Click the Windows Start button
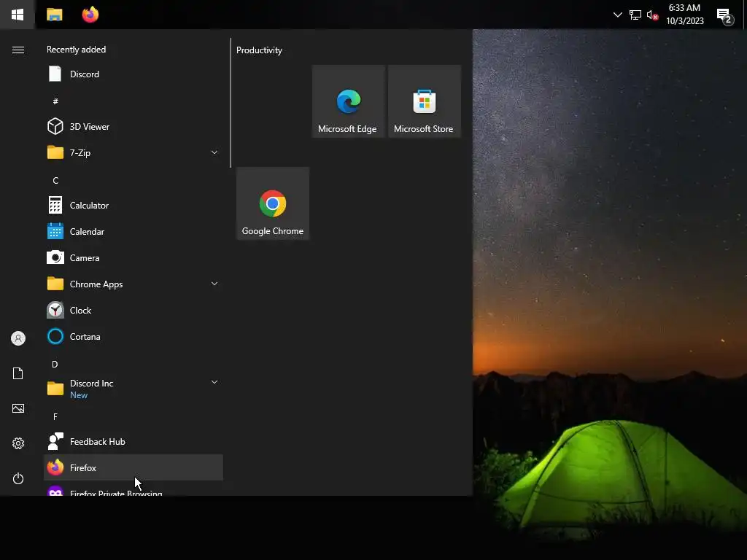This screenshot has width=747, height=560. (x=18, y=15)
